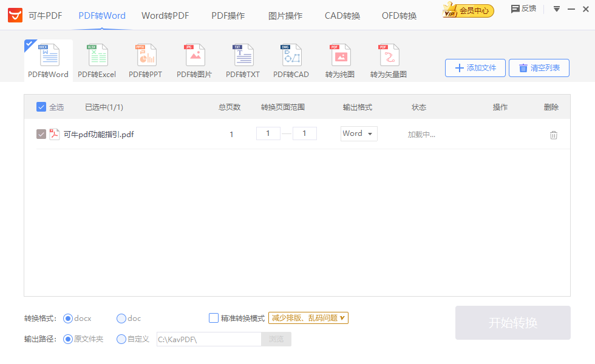Click the 操作 column header
595x364 pixels.
[x=500, y=107]
